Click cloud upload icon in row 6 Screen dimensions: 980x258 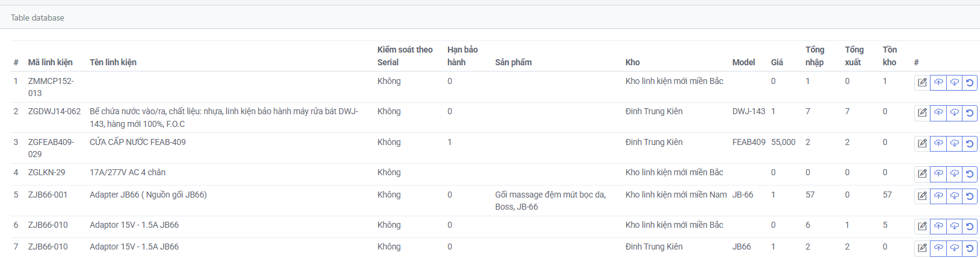[938, 226]
